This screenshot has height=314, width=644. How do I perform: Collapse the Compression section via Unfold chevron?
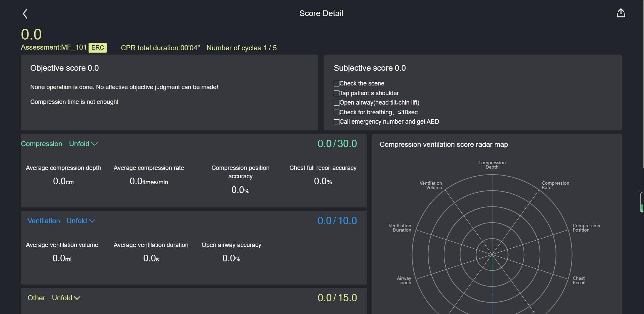coord(83,143)
